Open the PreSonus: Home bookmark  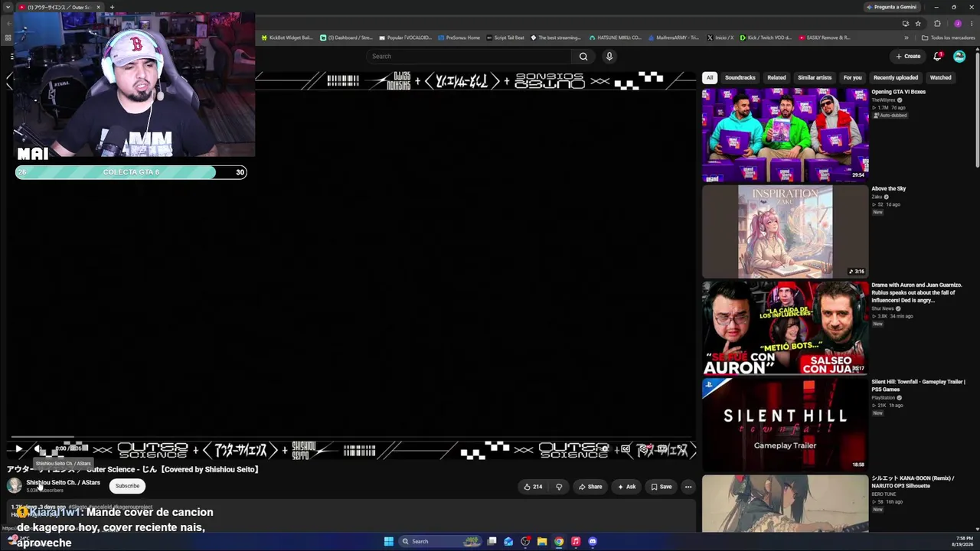[x=459, y=37]
